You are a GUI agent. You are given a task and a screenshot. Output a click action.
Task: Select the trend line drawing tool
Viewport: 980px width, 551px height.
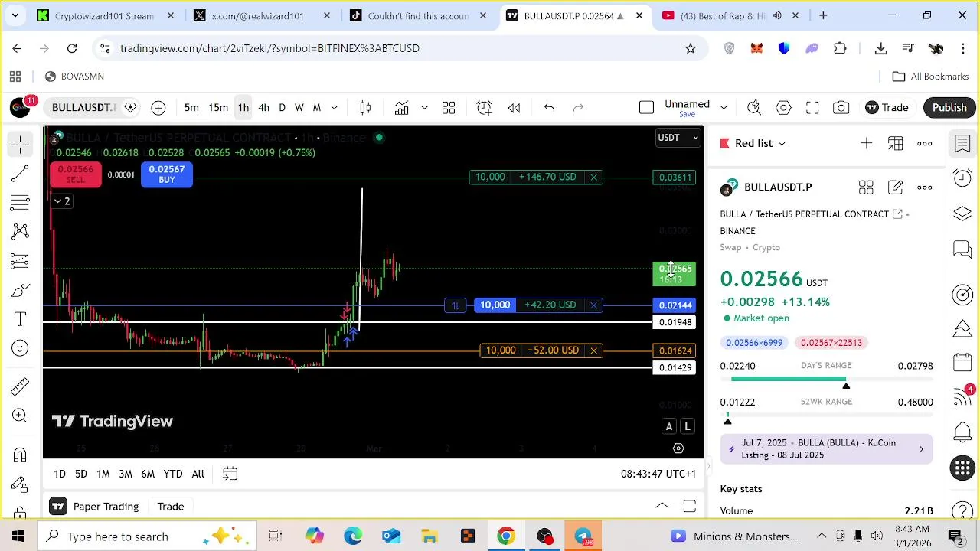pos(21,174)
